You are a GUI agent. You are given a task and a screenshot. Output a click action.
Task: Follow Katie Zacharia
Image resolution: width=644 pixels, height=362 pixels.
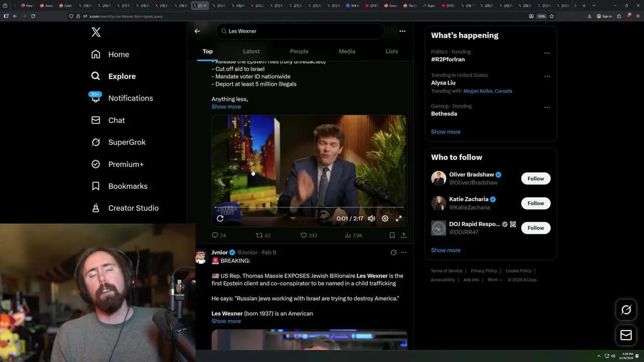click(x=536, y=203)
